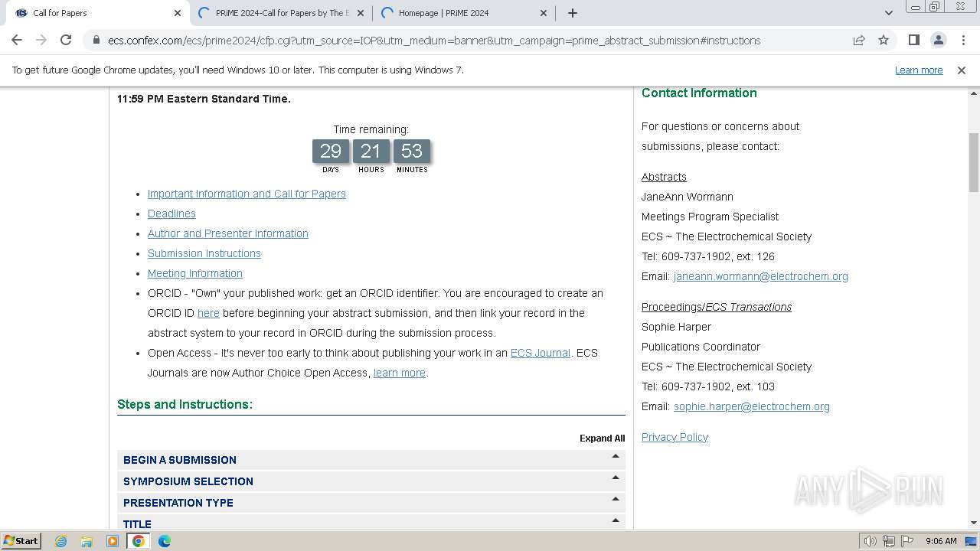Image resolution: width=980 pixels, height=551 pixels.
Task: Email janeann.wormann@electrochem.org
Action: (761, 276)
